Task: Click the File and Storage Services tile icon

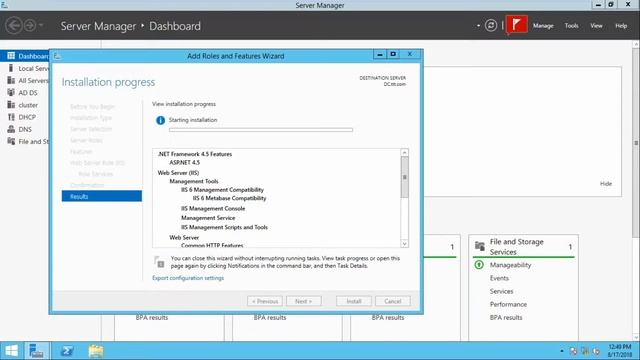Action: coord(480,246)
